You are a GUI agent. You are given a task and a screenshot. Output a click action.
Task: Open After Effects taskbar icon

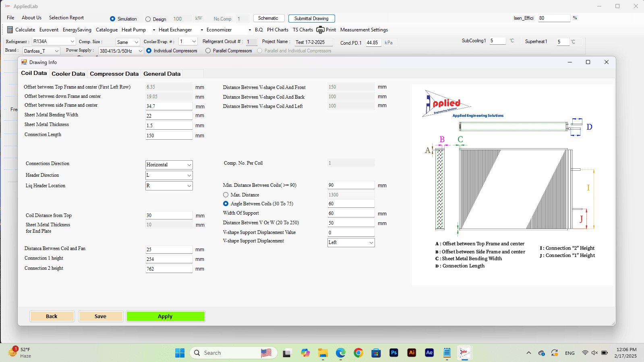point(429,353)
